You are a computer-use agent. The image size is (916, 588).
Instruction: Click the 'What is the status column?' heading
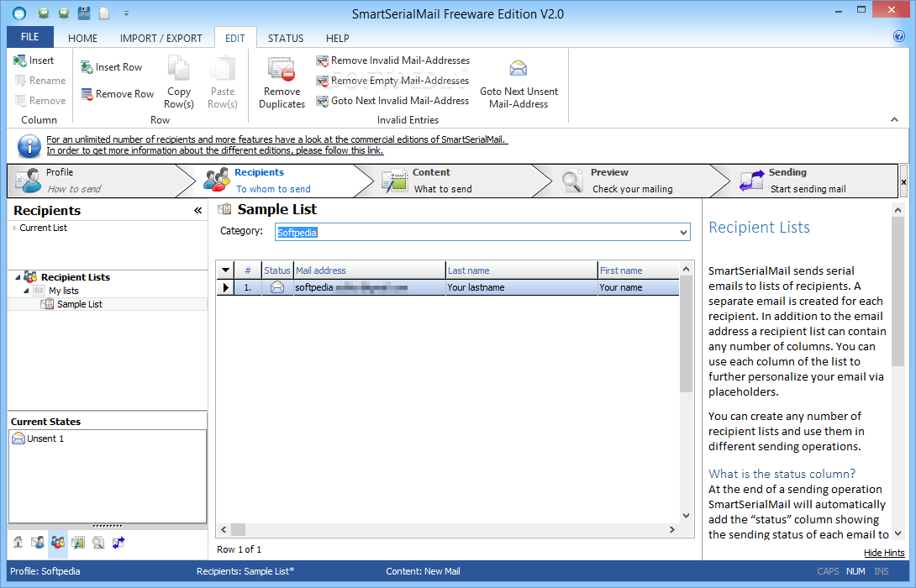click(782, 474)
